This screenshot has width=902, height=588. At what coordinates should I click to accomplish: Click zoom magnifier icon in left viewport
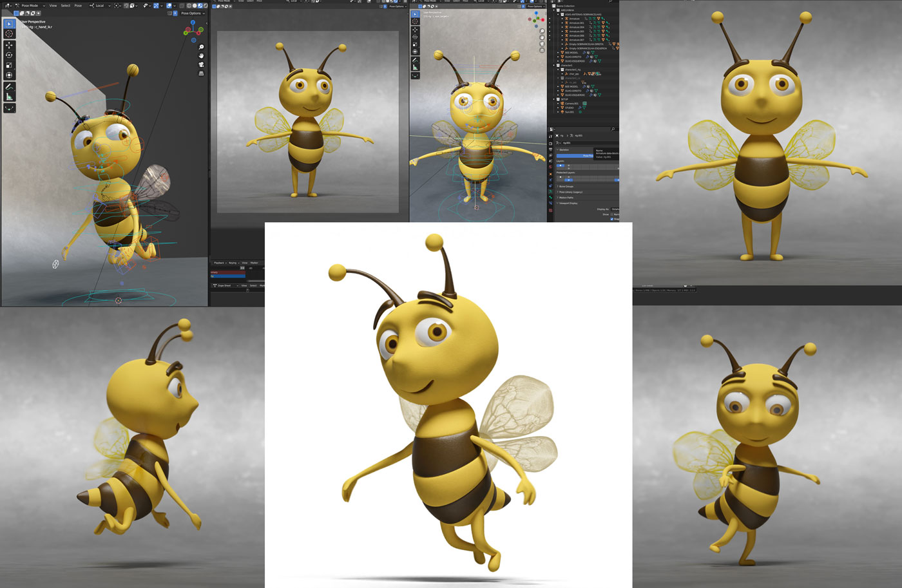pos(201,47)
